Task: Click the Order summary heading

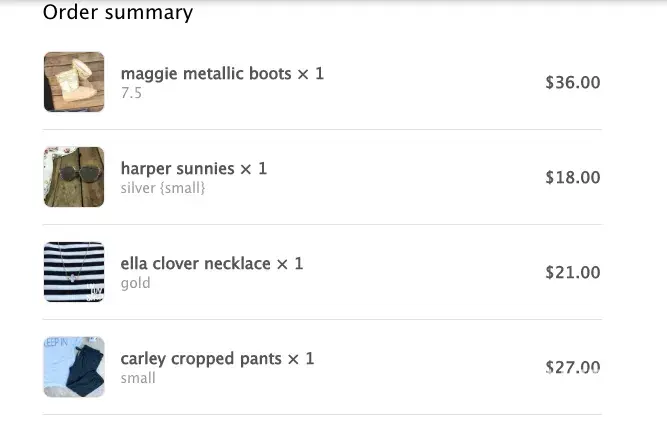Action: tap(118, 13)
